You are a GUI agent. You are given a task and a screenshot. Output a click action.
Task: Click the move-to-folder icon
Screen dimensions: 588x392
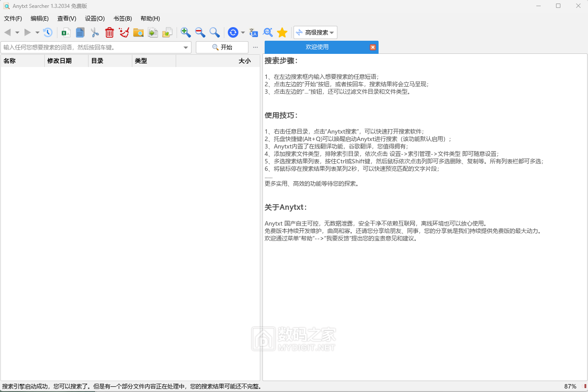click(x=167, y=32)
